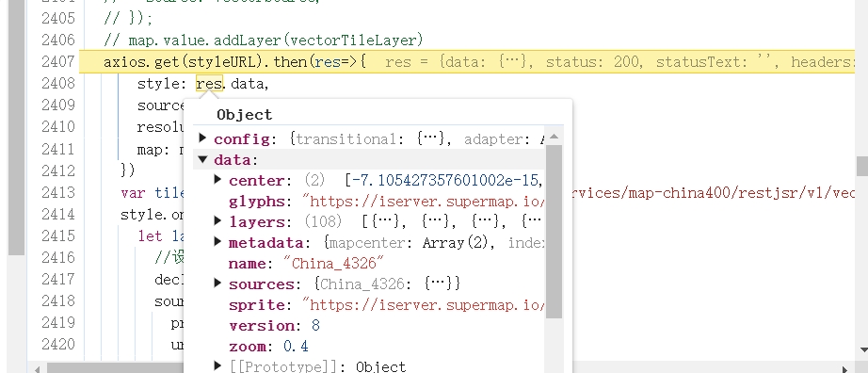Select the sprite URL value
Screen dimensions: 868x373
[424, 305]
